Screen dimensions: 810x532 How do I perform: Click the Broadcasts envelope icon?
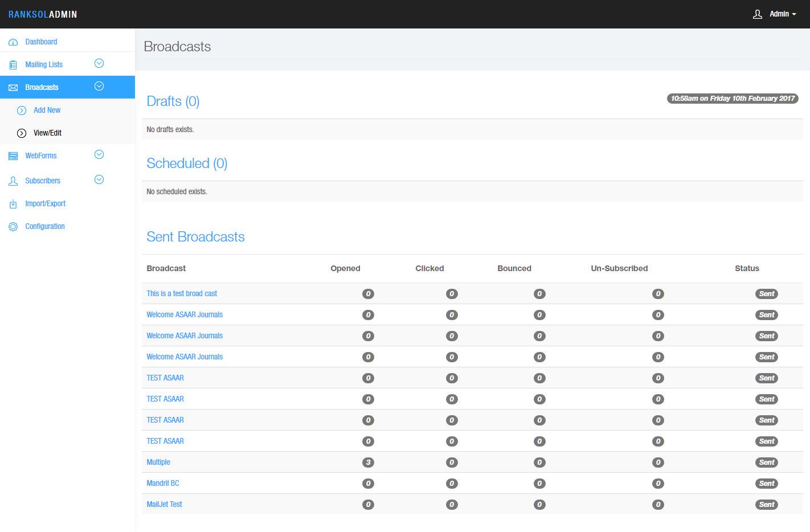[x=13, y=88]
